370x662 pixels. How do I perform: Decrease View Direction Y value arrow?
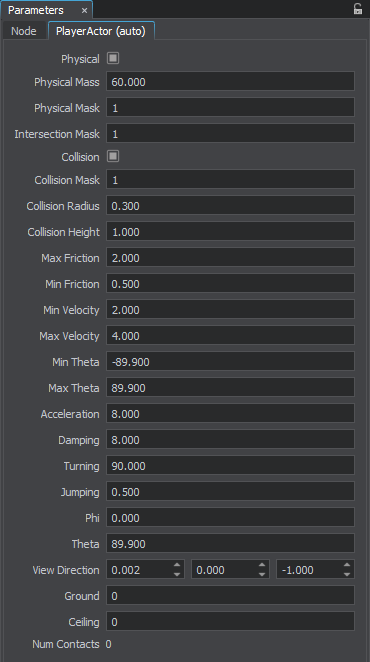coord(262,574)
